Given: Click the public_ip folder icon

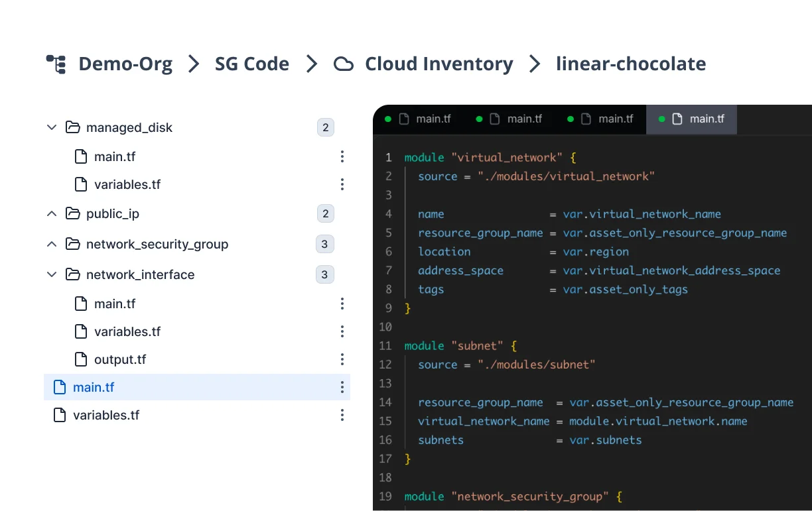Looking at the screenshot, I should pos(72,213).
